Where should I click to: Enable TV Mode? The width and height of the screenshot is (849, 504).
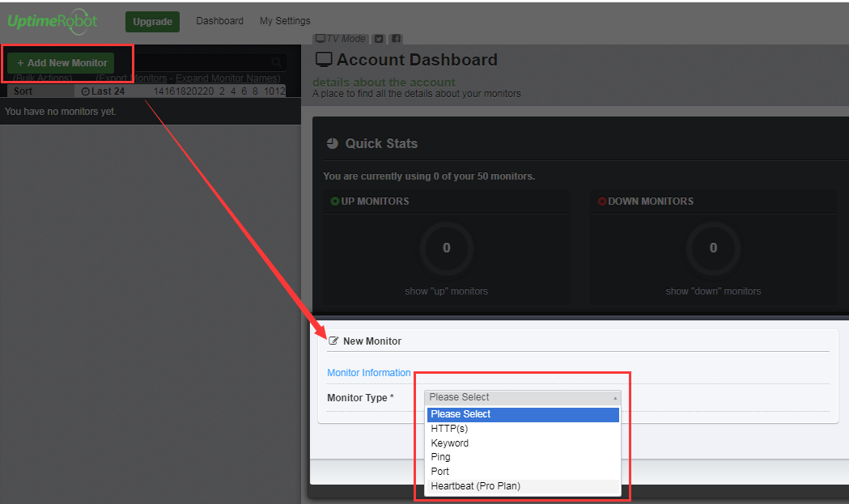(x=341, y=39)
